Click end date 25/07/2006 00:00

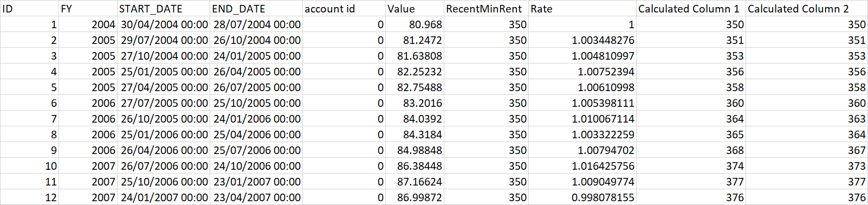(256, 150)
